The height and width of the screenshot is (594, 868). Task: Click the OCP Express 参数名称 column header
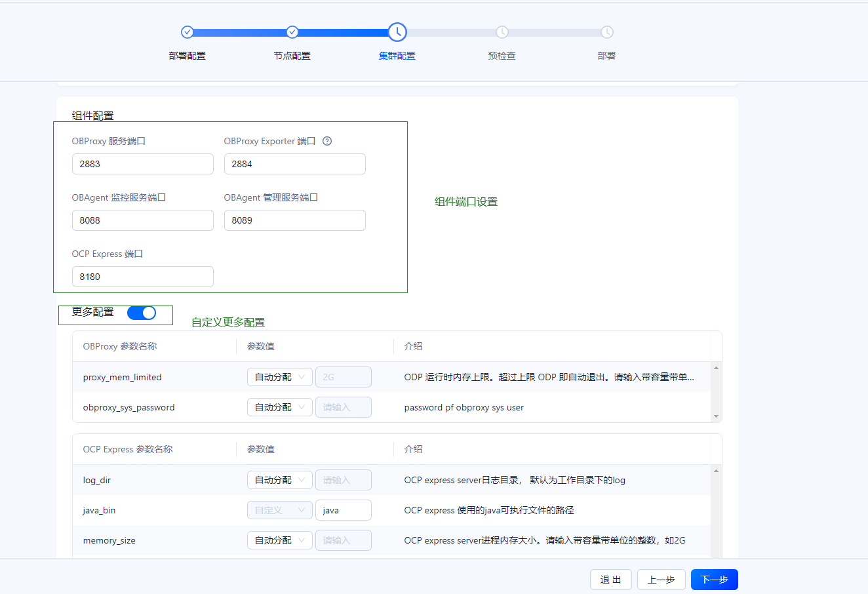128,449
